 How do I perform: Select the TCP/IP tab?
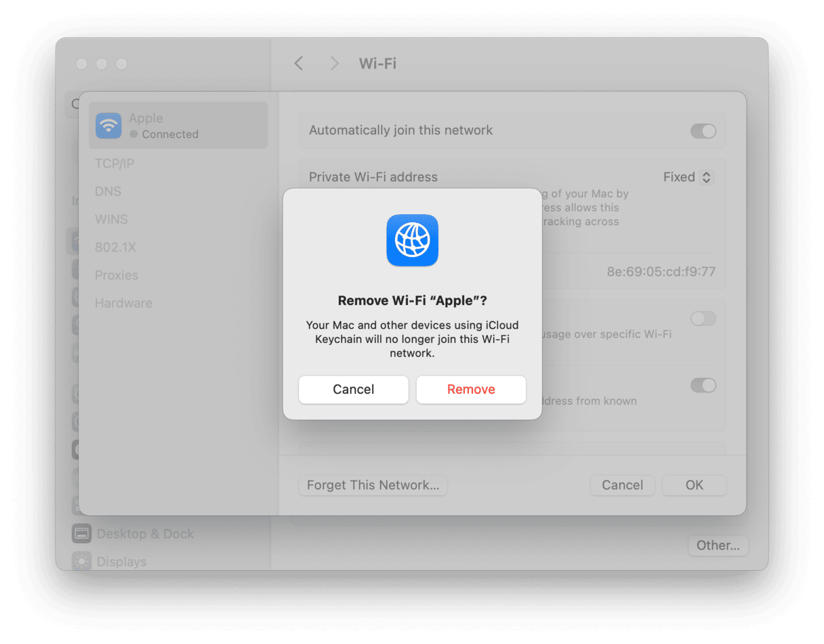tap(115, 164)
